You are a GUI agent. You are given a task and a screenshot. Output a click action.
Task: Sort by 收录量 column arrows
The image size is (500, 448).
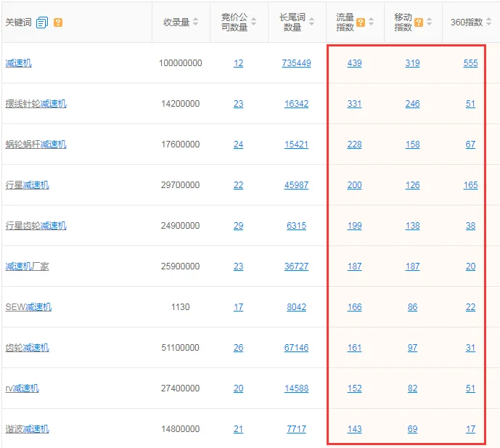point(196,22)
